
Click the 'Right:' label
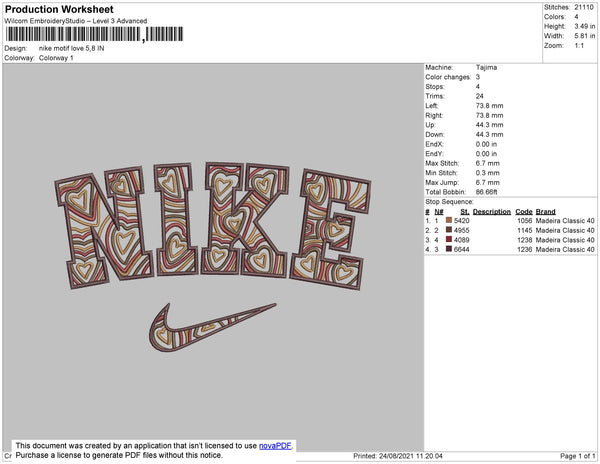(x=434, y=115)
